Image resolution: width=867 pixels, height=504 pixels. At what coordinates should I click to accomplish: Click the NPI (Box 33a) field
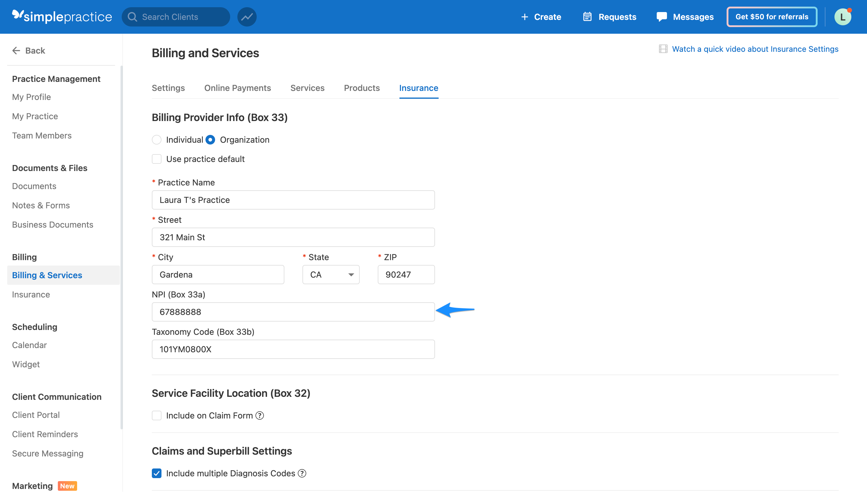[293, 312]
